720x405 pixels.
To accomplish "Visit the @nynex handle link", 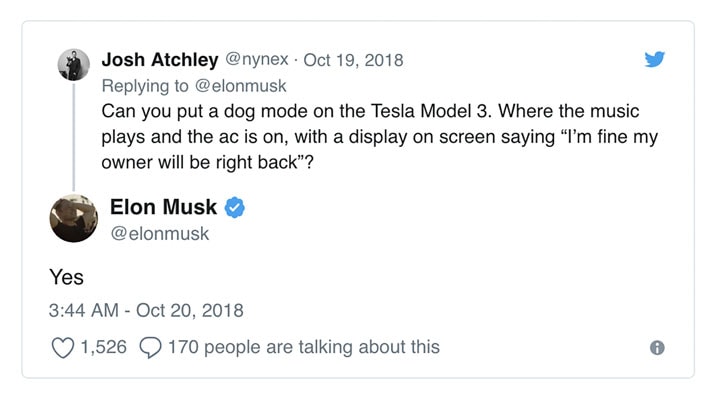I will coord(263,59).
